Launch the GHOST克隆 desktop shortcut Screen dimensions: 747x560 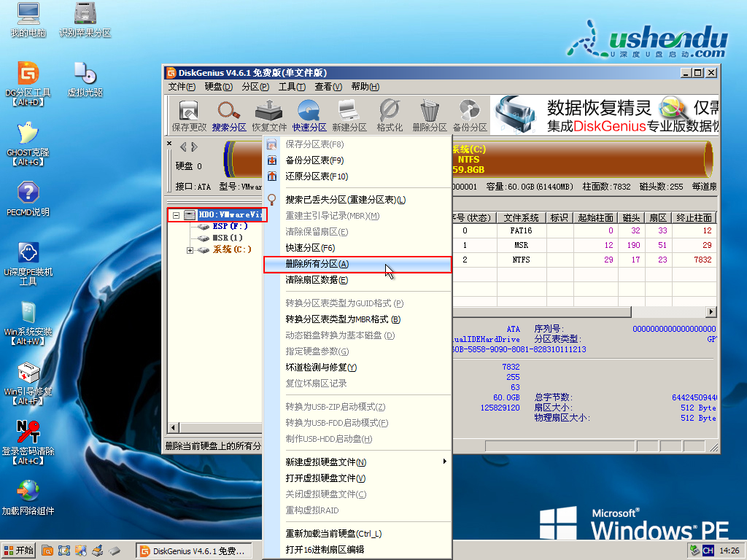(28, 144)
